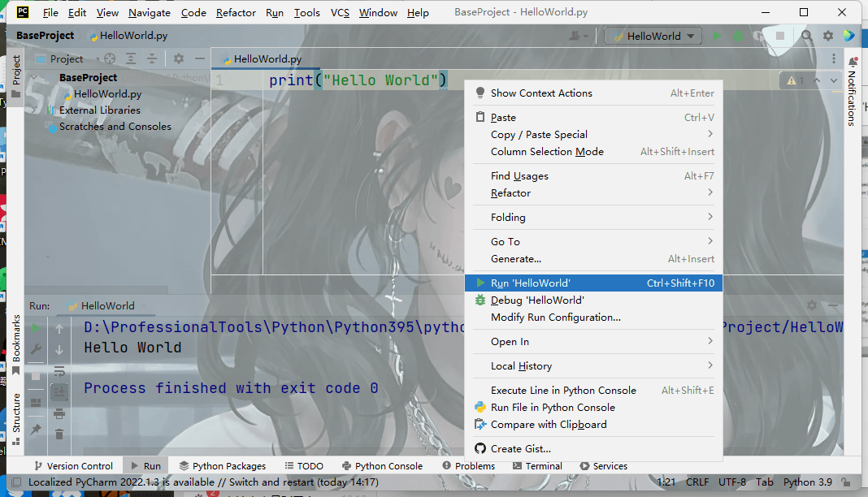The width and height of the screenshot is (868, 497).
Task: Go to previous highlighted error up-arrow
Action: [x=817, y=80]
